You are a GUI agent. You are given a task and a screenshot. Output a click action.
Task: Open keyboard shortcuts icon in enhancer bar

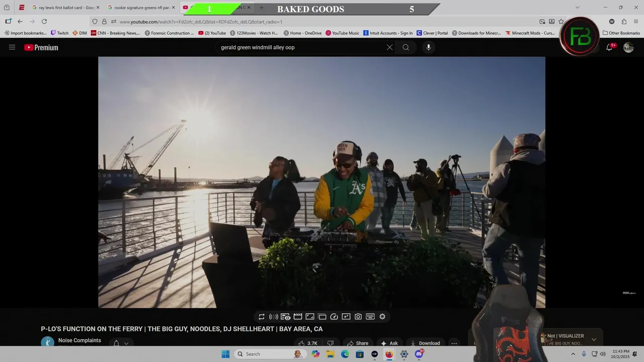pos(370,317)
